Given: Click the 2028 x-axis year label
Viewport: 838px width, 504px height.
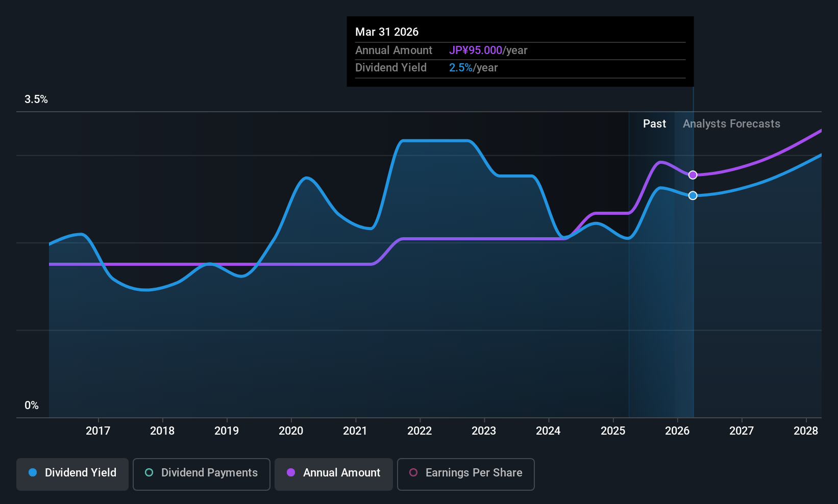Looking at the screenshot, I should 806,431.
